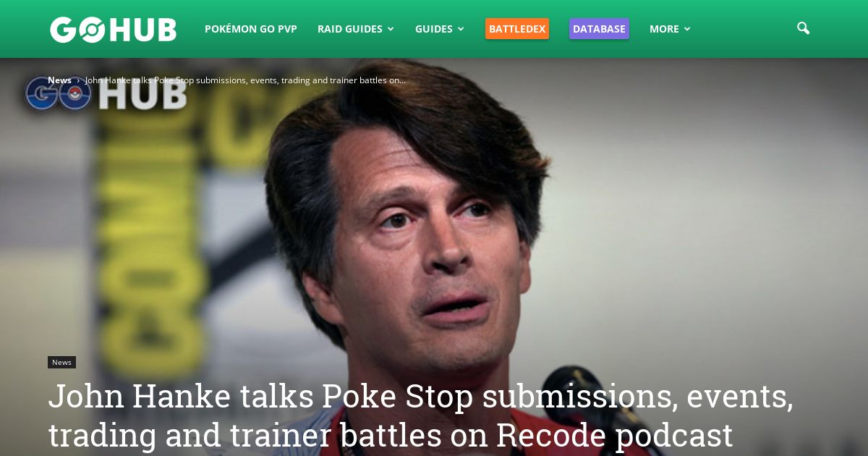
Task: Open the John Hanke Recode podcast headline
Action: point(421,416)
